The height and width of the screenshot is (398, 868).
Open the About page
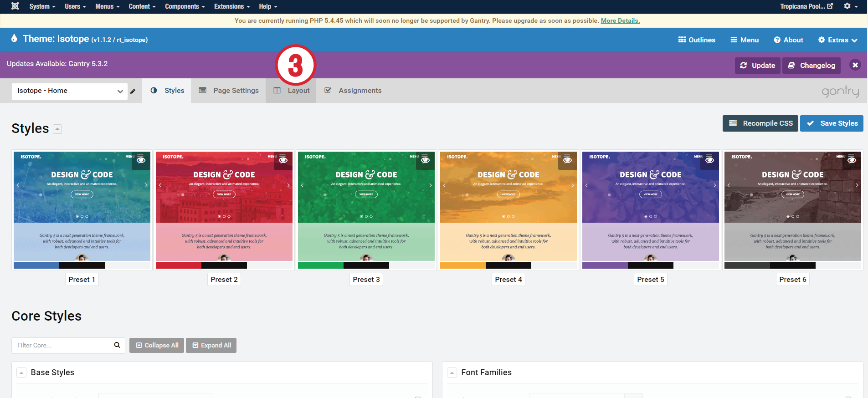point(788,40)
